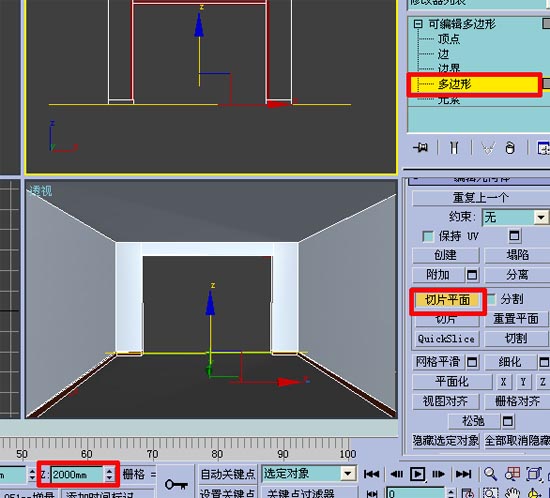Click the 创建 button
The image size is (550, 498).
445,255
